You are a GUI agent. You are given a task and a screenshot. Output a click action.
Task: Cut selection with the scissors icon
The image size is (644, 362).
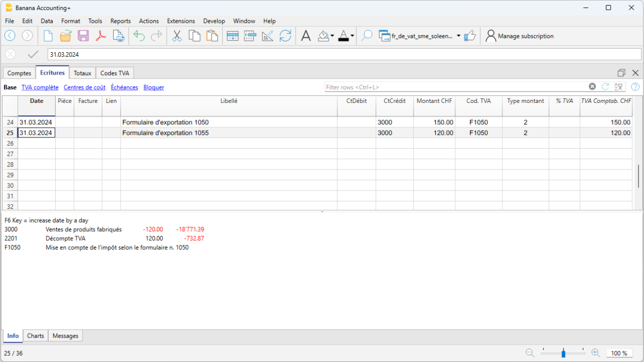click(x=177, y=36)
